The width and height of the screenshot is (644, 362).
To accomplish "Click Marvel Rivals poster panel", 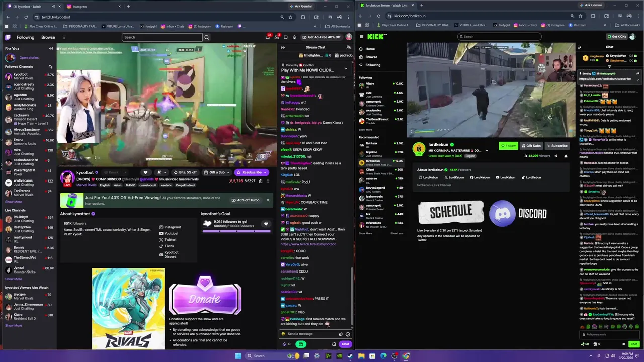I will click(x=128, y=308).
